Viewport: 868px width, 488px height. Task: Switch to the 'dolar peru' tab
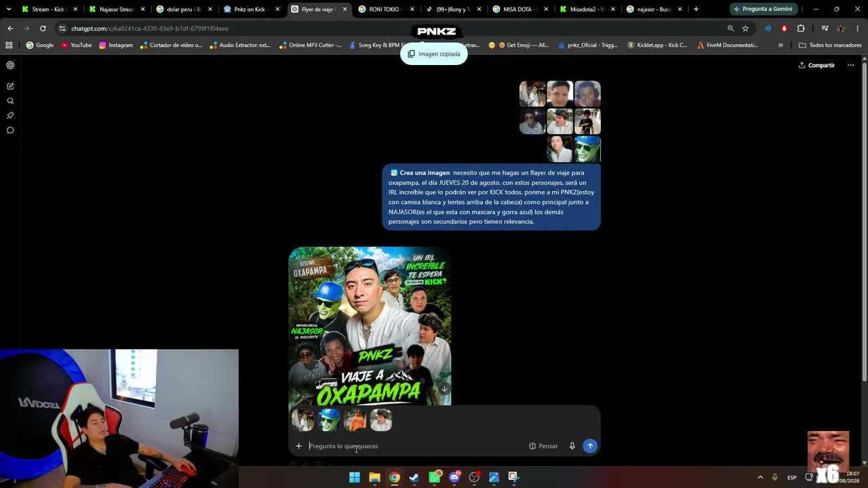pyautogui.click(x=184, y=9)
